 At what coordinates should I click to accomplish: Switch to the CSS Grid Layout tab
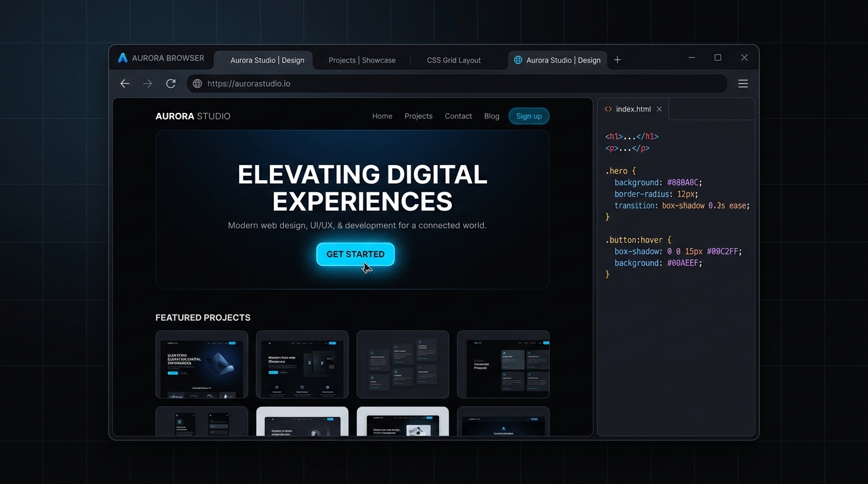454,60
